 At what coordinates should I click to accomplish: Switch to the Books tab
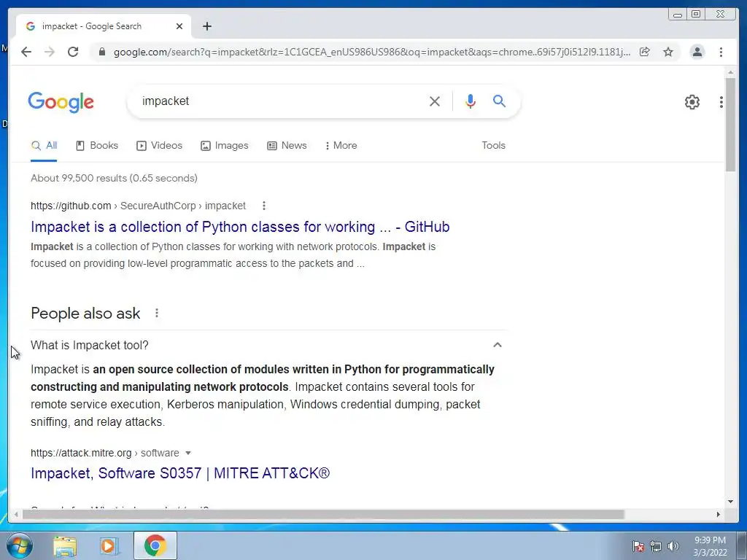[x=97, y=146]
